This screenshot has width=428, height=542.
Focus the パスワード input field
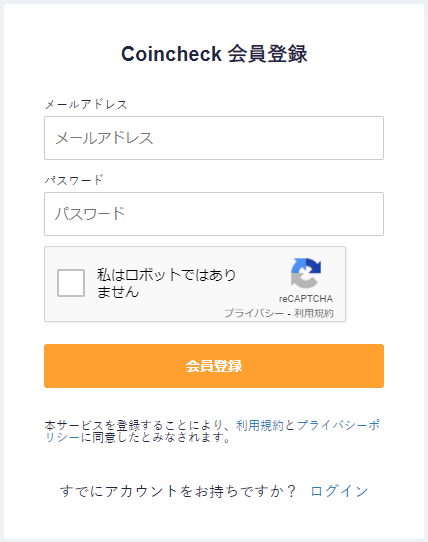click(214, 214)
